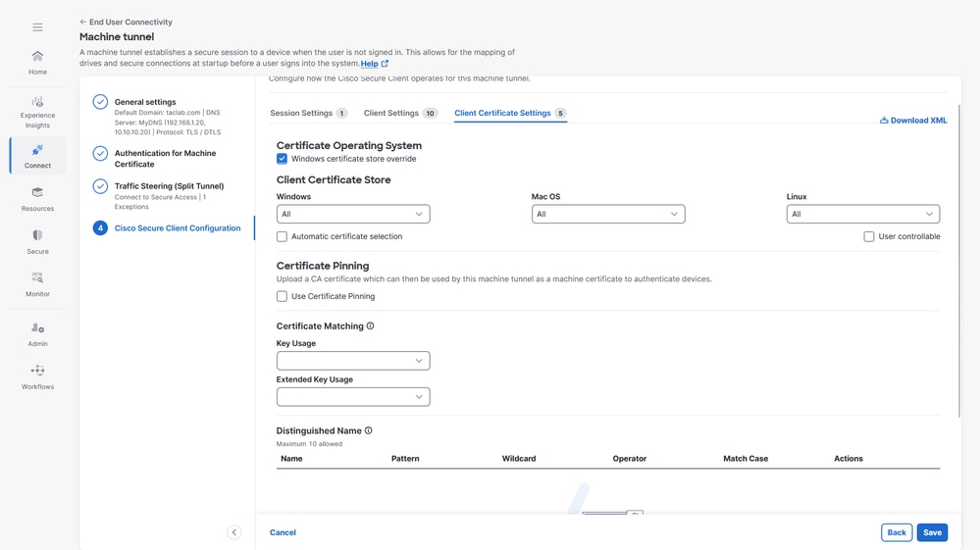Click Distinguished Name info icon
Image resolution: width=980 pixels, height=550 pixels.
[368, 430]
